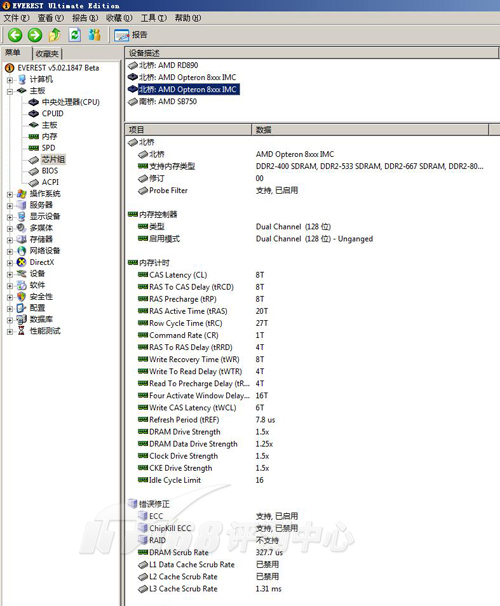Select the SPD memory tree item
This screenshot has width=500, height=606.
48,148
